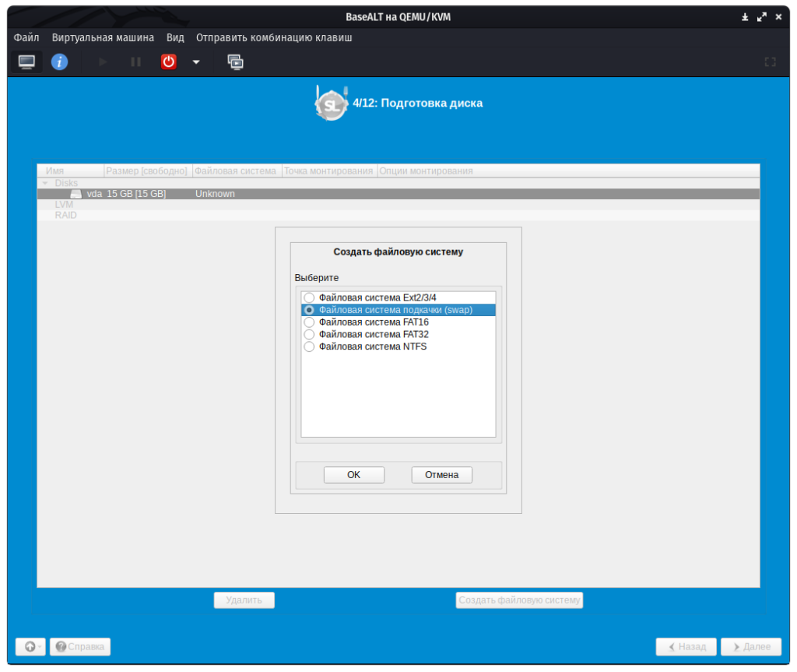Open virtual hardware details info icon
The image size is (797, 672).
60,62
